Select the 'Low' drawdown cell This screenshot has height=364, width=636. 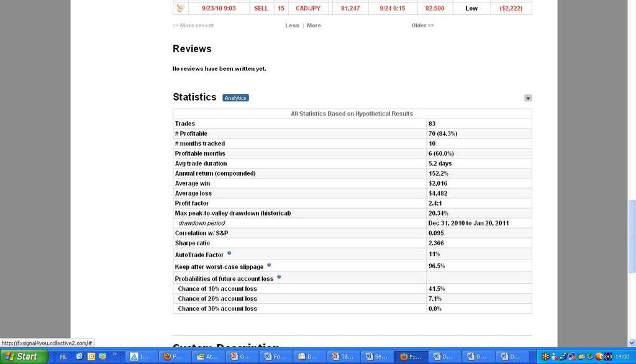pos(471,8)
